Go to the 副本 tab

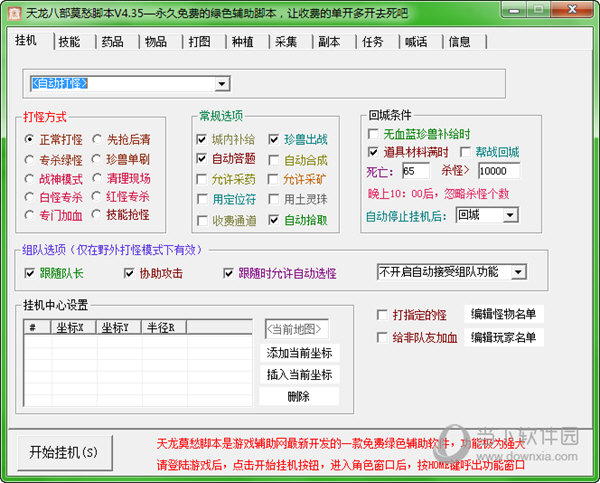coord(329,42)
